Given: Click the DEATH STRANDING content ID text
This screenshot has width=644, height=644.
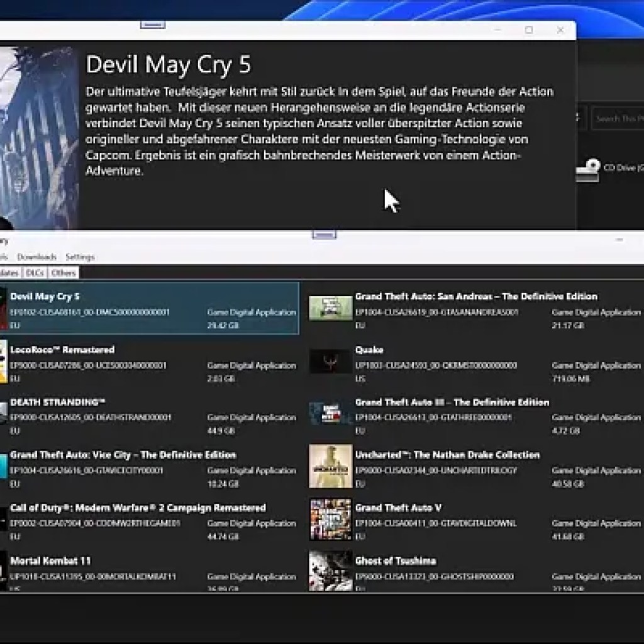Looking at the screenshot, I should coord(91,418).
